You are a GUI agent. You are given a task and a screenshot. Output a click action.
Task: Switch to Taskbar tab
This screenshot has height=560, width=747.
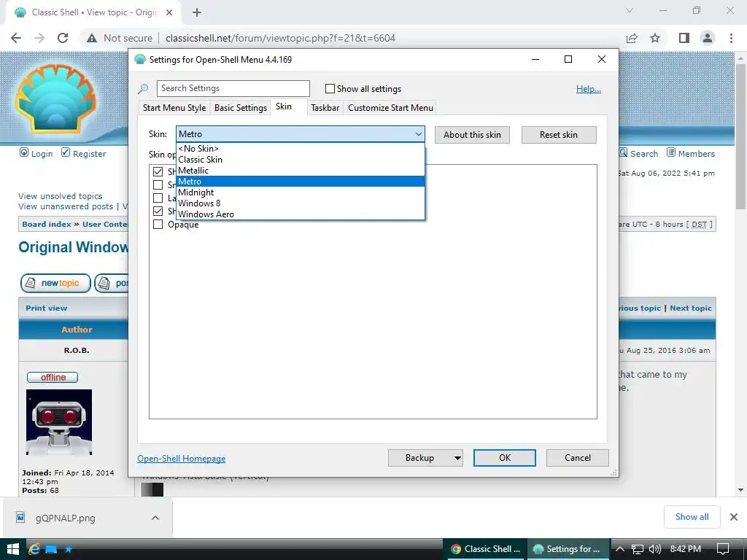point(325,108)
